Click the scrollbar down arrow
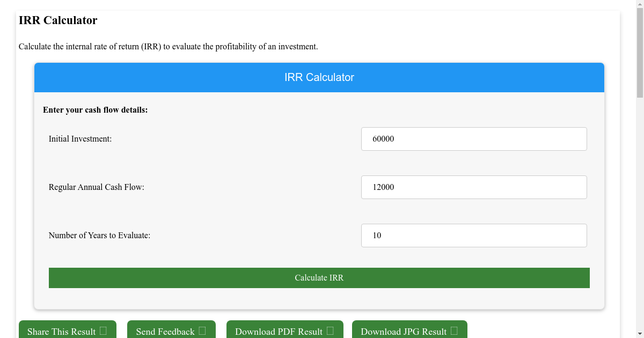644x338 pixels. (640, 334)
